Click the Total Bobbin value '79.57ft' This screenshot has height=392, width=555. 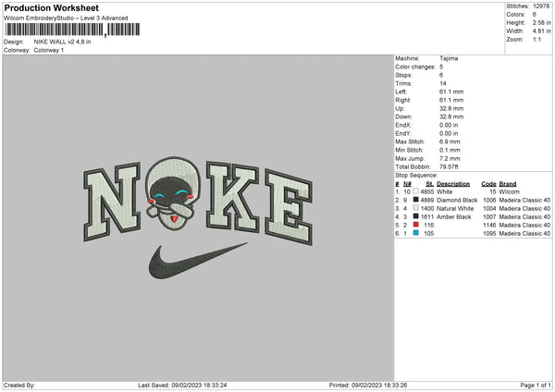[x=450, y=166]
